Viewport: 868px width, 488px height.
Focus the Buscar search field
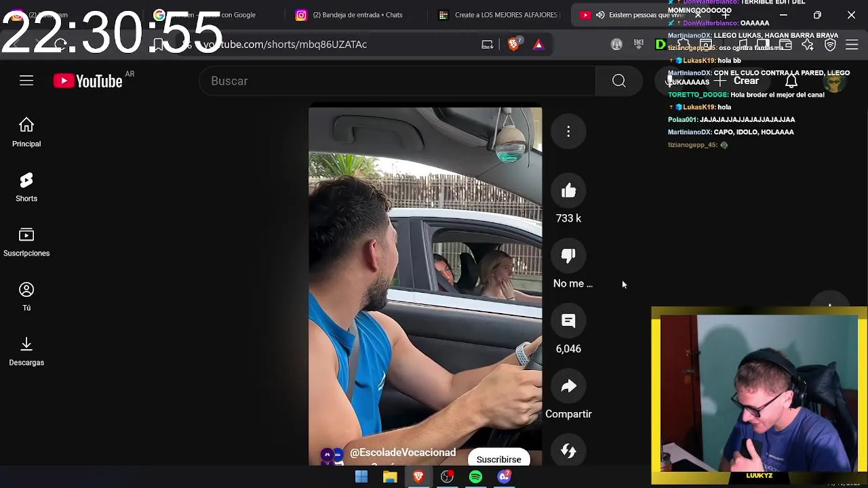point(397,81)
